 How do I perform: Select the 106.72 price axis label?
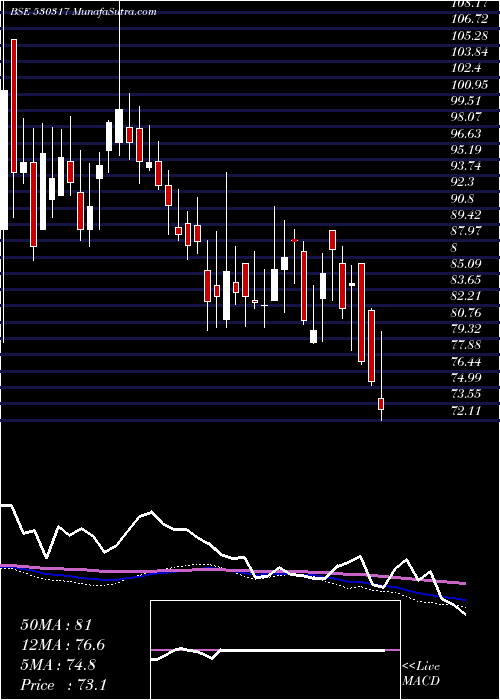point(468,19)
